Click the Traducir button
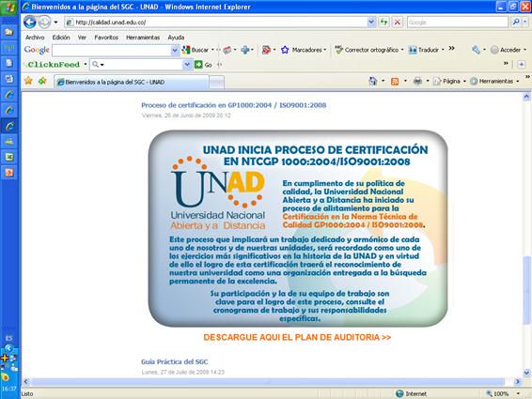Image resolution: width=532 pixels, height=399 pixels. pos(423,50)
